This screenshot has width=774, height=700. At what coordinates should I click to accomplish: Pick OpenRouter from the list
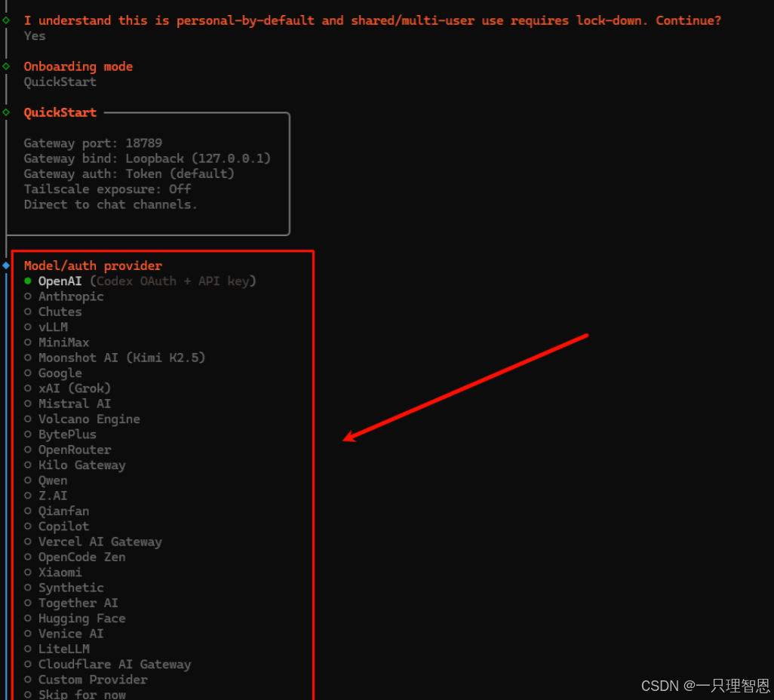click(x=68, y=450)
